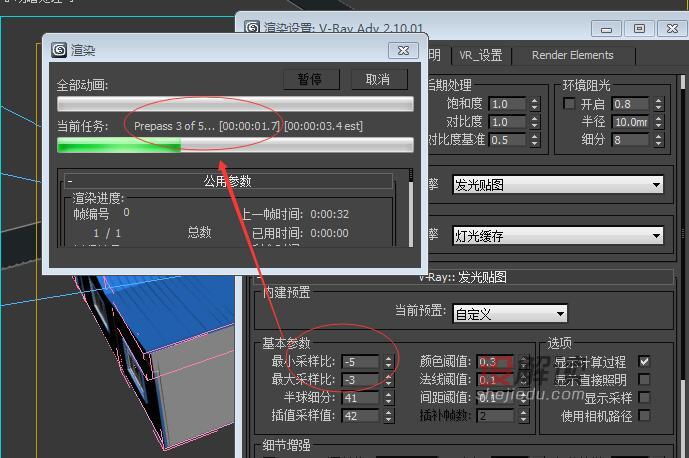Click the 最大采样比 field -3

point(361,380)
